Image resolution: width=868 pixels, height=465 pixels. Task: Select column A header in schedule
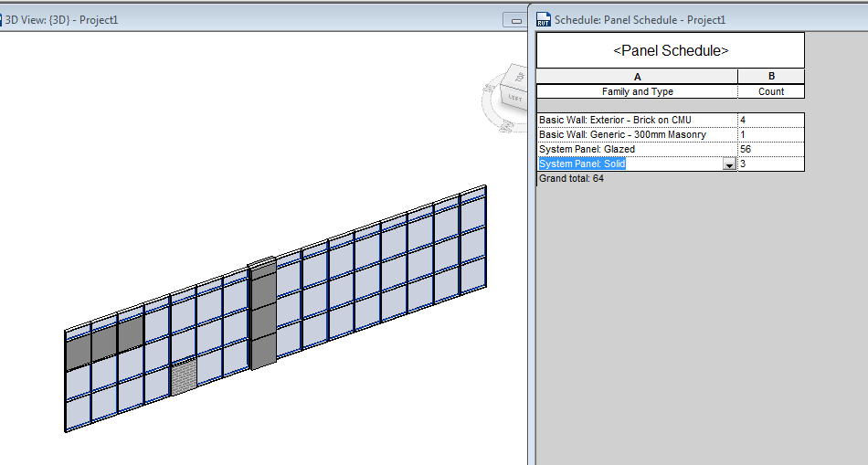(637, 77)
